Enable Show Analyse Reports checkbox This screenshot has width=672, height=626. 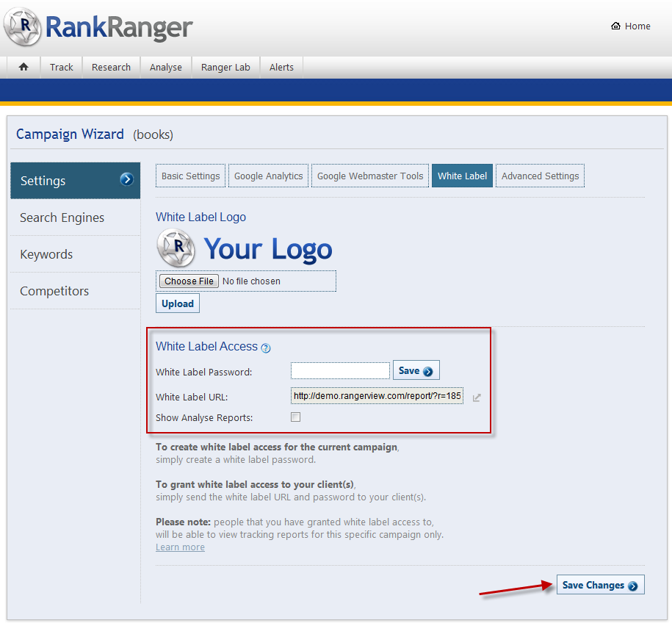[296, 417]
